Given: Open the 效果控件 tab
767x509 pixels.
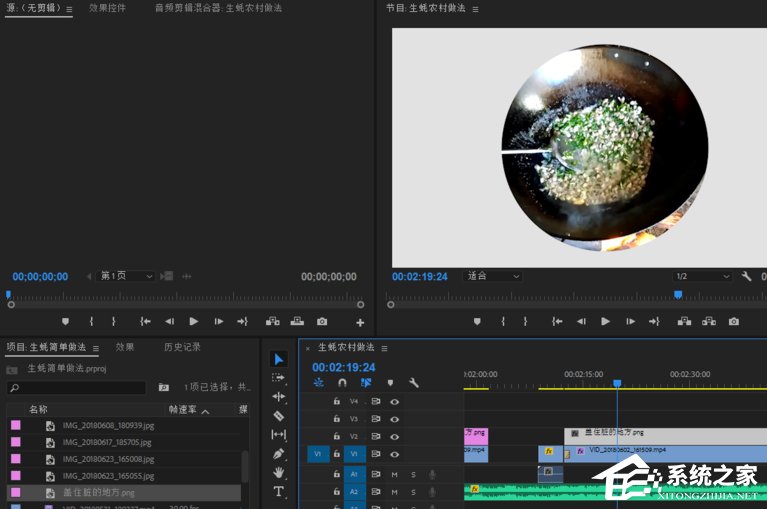Looking at the screenshot, I should pyautogui.click(x=107, y=8).
